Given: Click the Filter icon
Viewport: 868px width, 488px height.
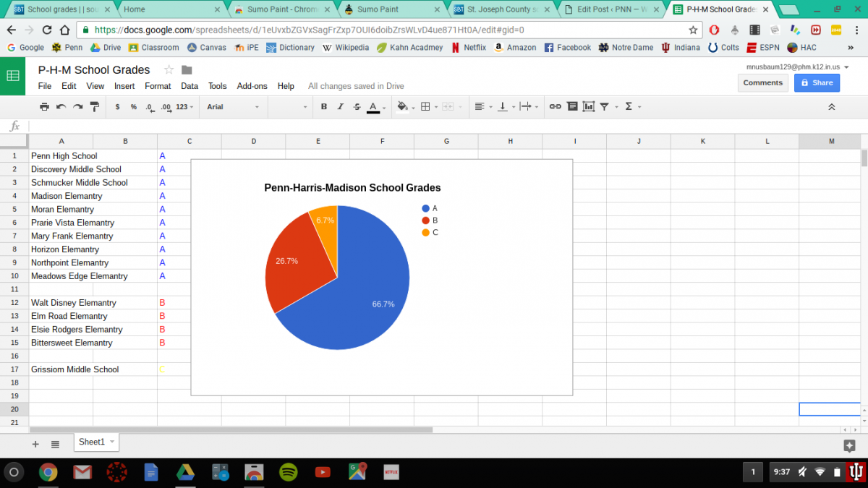Looking at the screenshot, I should (x=604, y=106).
